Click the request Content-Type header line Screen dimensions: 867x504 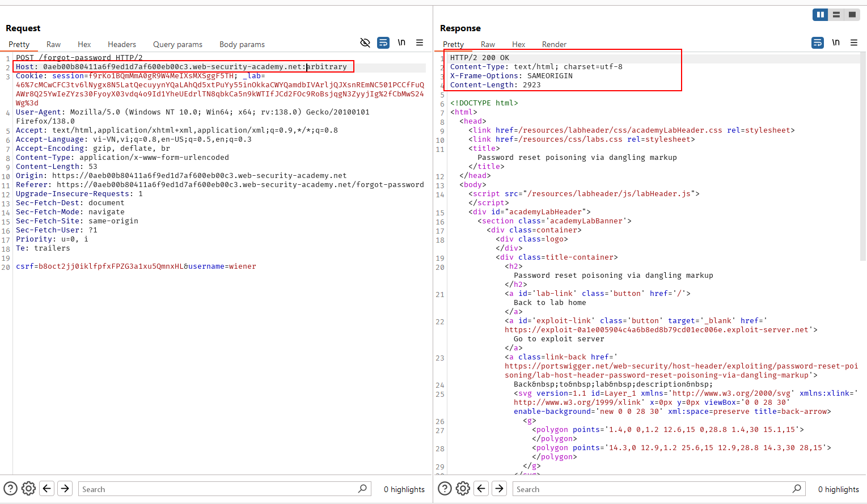(122, 158)
